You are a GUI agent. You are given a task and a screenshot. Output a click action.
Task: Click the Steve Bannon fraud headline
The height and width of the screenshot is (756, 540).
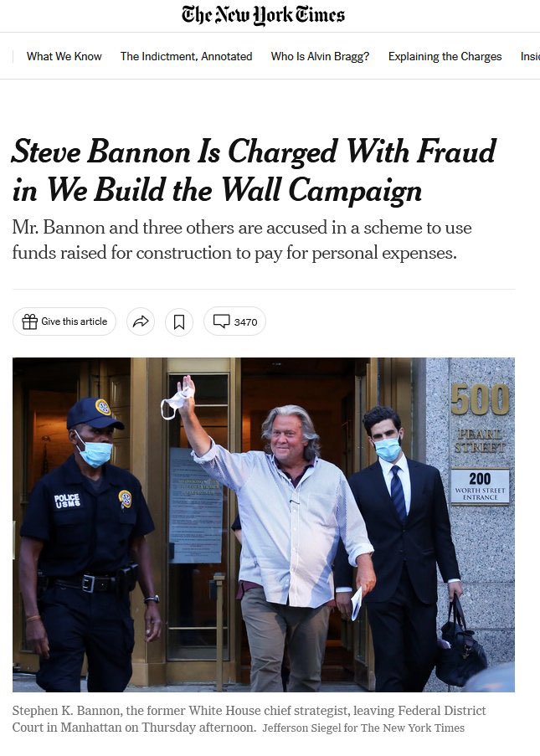(x=254, y=171)
